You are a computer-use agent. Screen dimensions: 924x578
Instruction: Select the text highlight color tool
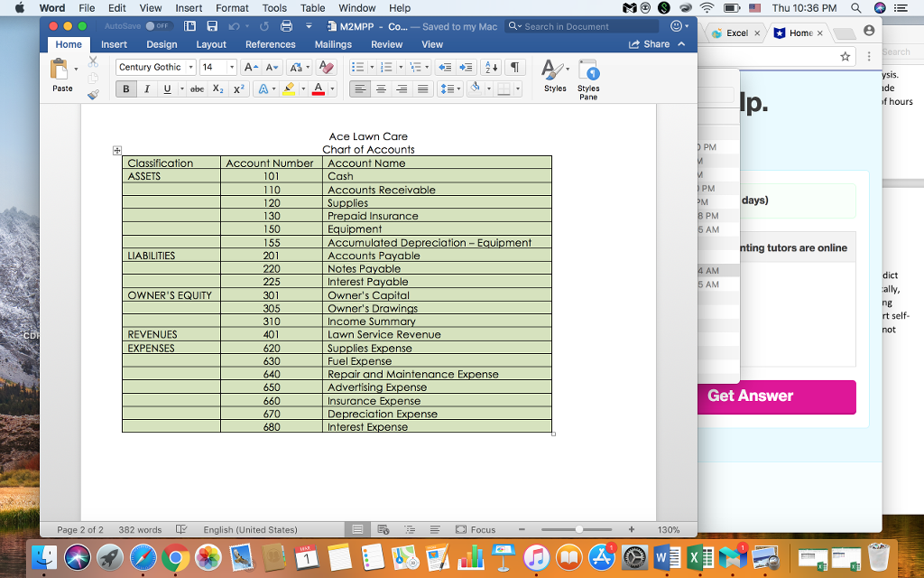pos(291,89)
